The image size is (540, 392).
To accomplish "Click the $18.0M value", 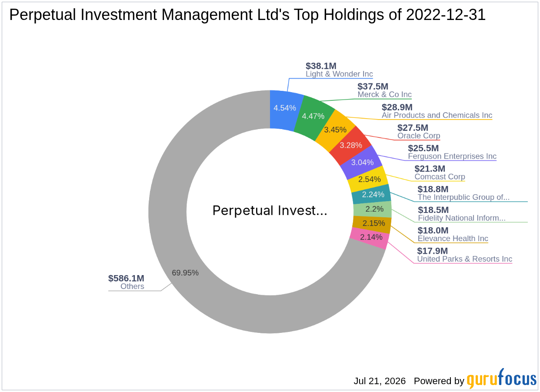I will [433, 230].
